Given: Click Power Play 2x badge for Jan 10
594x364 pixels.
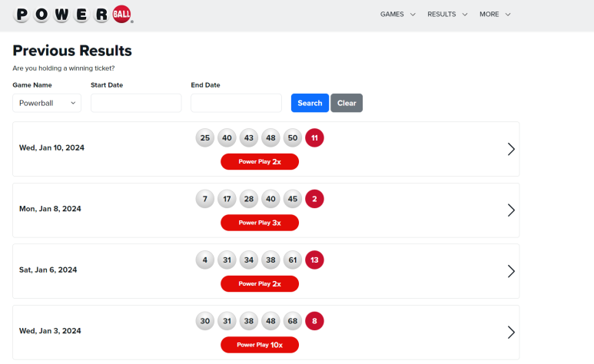Looking at the screenshot, I should point(260,162).
